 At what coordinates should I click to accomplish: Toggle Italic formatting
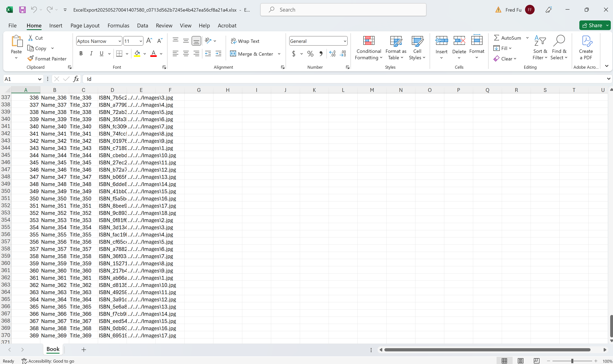(x=91, y=53)
